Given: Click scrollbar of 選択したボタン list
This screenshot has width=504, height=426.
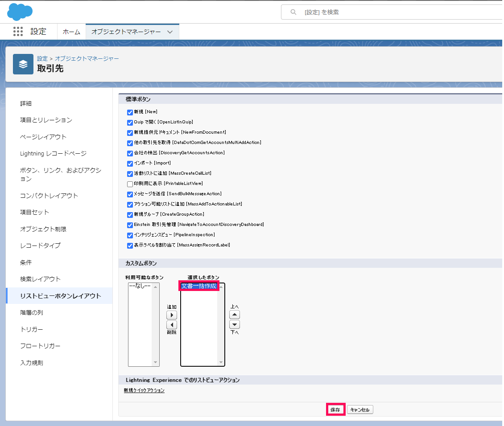Looking at the screenshot, I should coord(221,324).
